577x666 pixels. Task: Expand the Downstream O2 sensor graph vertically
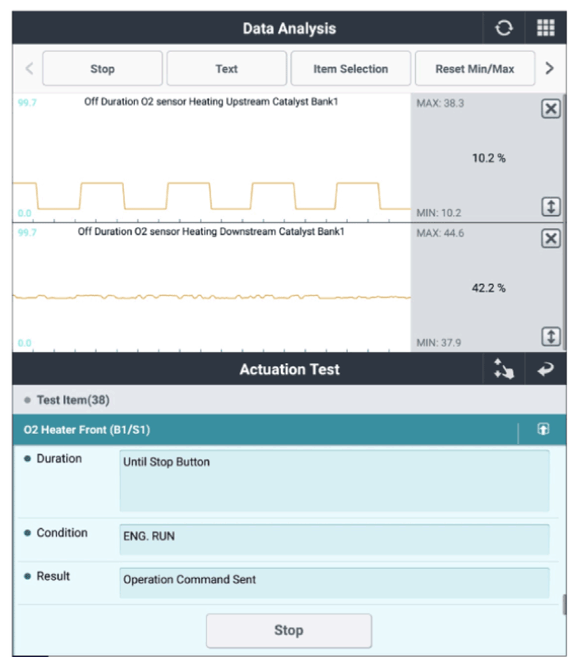point(551,336)
